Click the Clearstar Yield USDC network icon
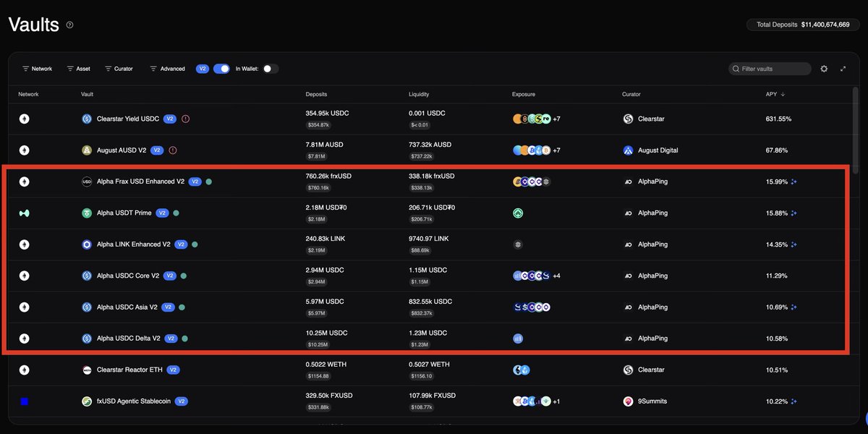868x434 pixels. (x=24, y=119)
